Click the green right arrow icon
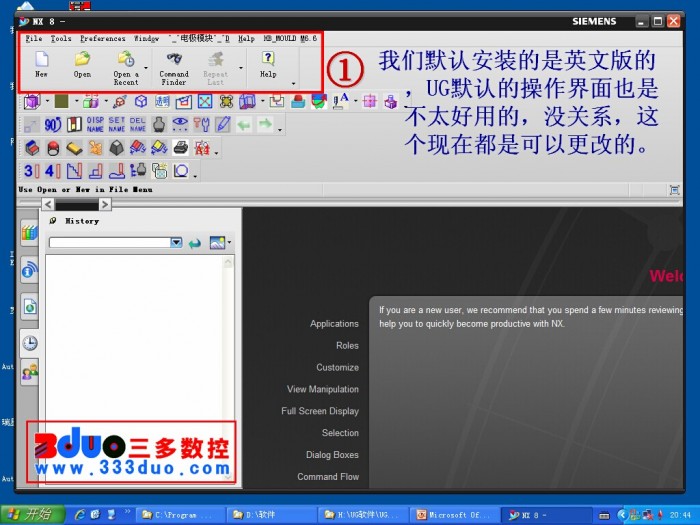Viewport: 700px width, 525px height. [265, 124]
